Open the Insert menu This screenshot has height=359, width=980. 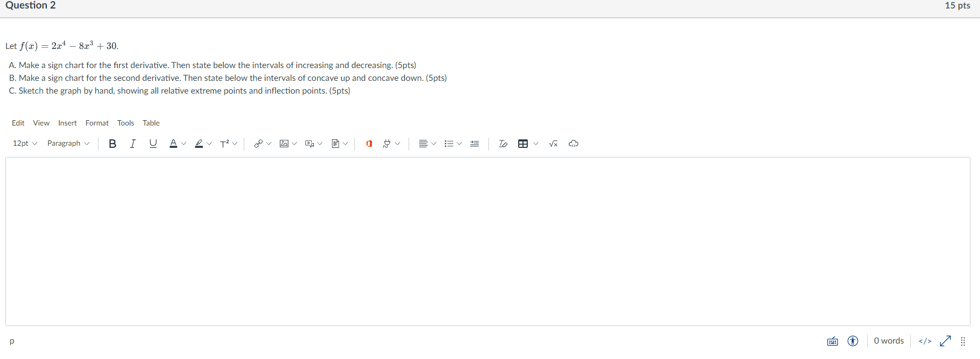tap(68, 123)
